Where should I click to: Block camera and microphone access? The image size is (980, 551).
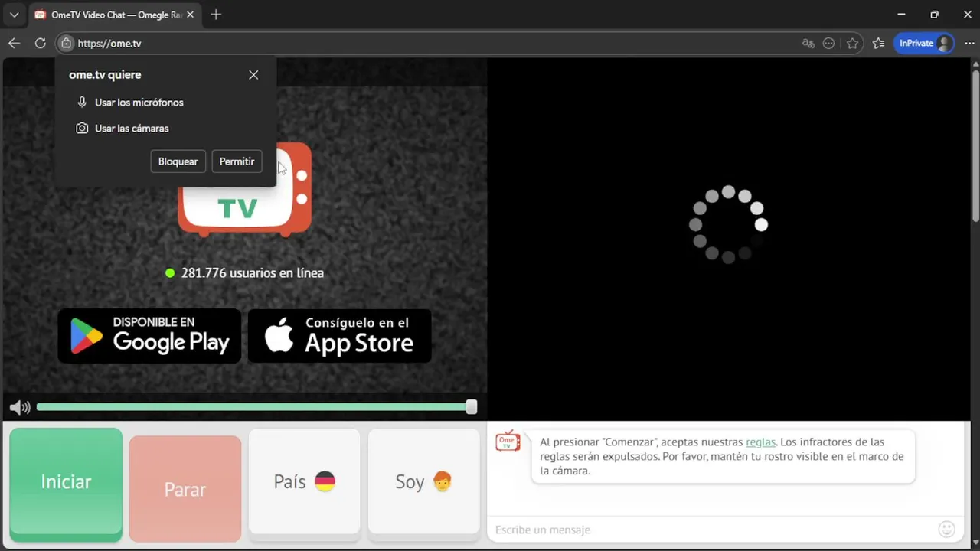178,161
